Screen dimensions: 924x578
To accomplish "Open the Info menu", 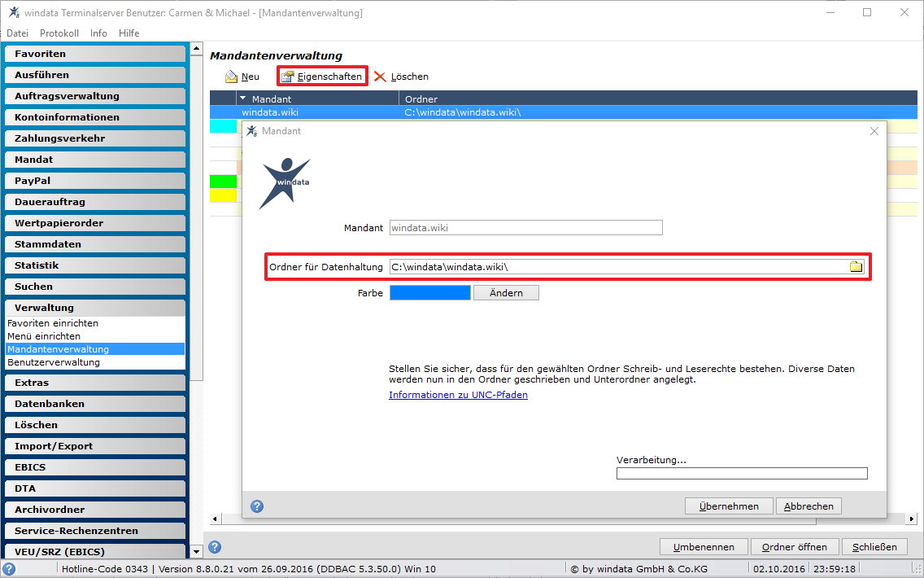I will click(98, 33).
